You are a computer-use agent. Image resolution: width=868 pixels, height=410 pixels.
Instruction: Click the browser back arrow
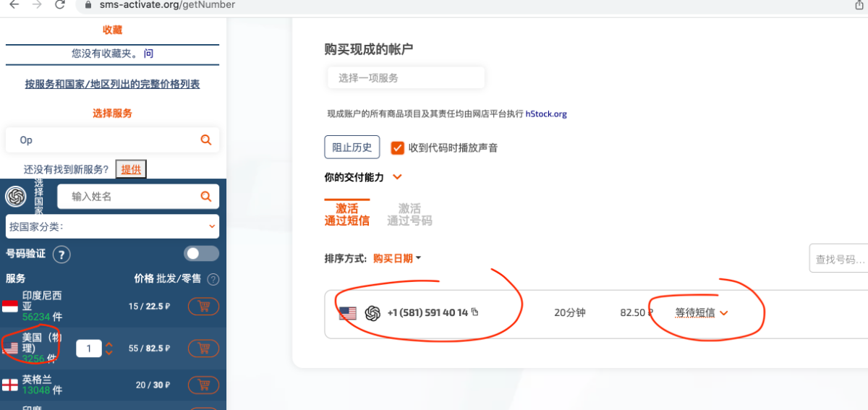(x=14, y=5)
